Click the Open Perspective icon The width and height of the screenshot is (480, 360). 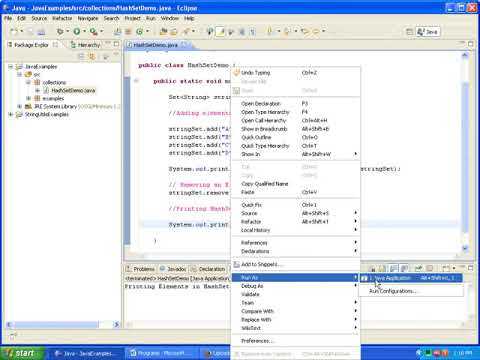tap(409, 32)
